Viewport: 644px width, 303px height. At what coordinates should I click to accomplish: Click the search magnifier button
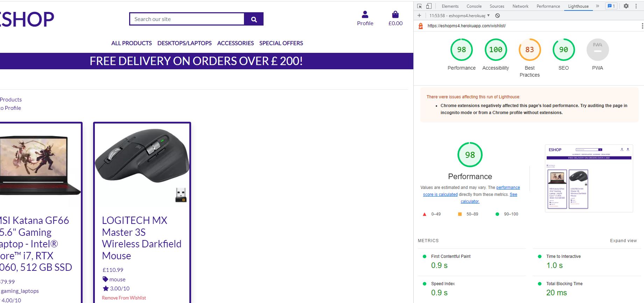tap(254, 19)
